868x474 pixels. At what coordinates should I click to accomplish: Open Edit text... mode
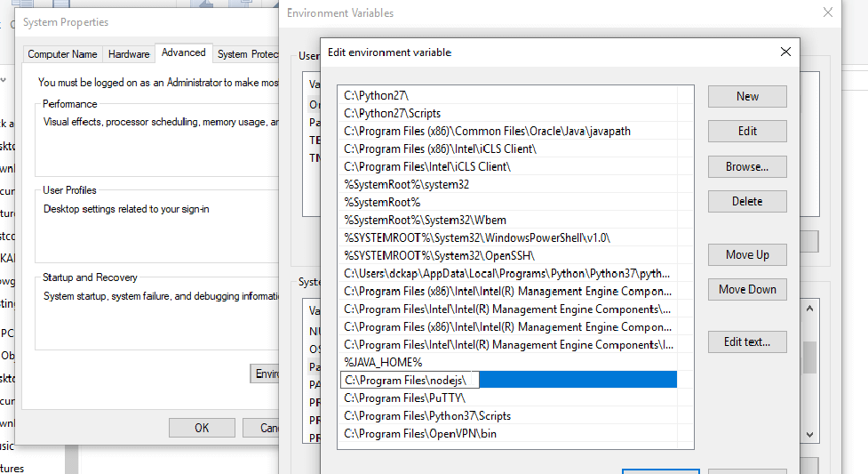coord(747,342)
